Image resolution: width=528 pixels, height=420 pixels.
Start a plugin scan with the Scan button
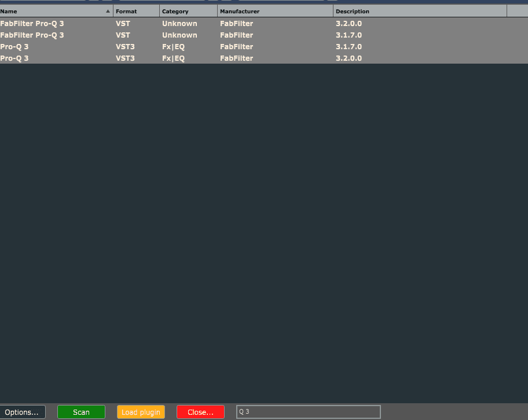coord(81,412)
